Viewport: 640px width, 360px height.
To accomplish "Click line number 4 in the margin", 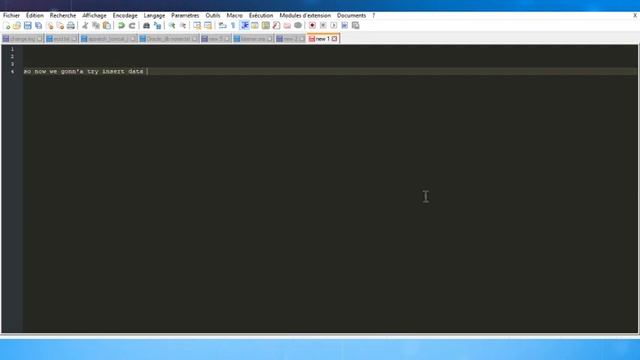I will [x=12, y=71].
